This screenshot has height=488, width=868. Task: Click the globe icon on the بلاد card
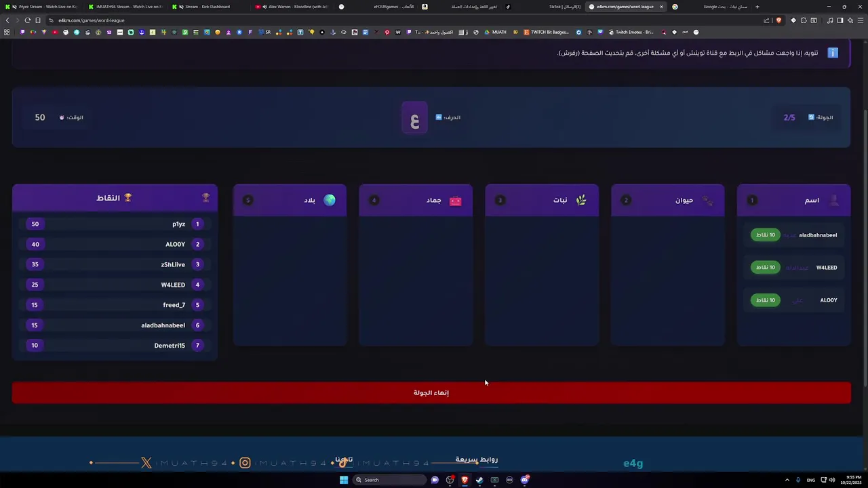tap(330, 200)
